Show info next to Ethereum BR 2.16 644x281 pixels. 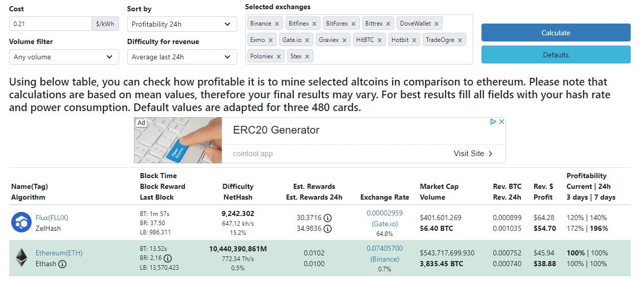coord(168,258)
